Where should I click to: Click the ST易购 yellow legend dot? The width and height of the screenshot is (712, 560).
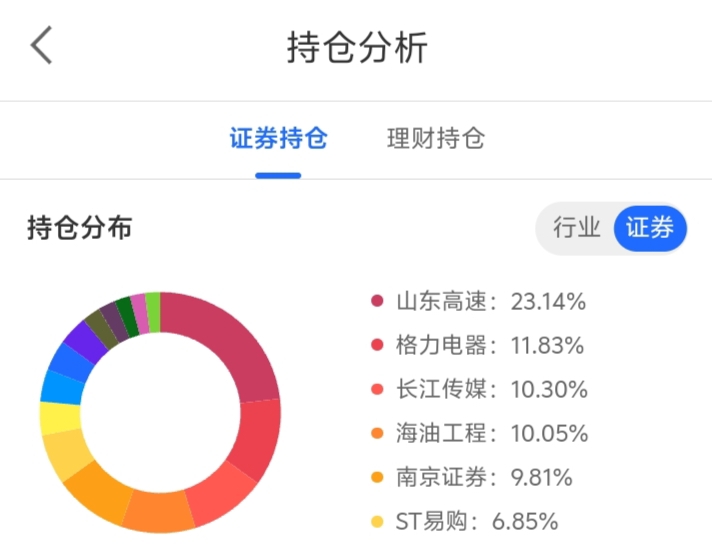(377, 521)
